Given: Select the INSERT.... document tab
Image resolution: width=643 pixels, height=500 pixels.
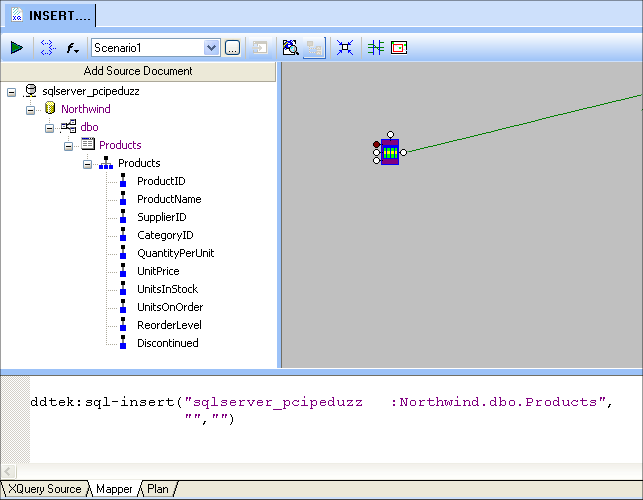Looking at the screenshot, I should coord(50,16).
